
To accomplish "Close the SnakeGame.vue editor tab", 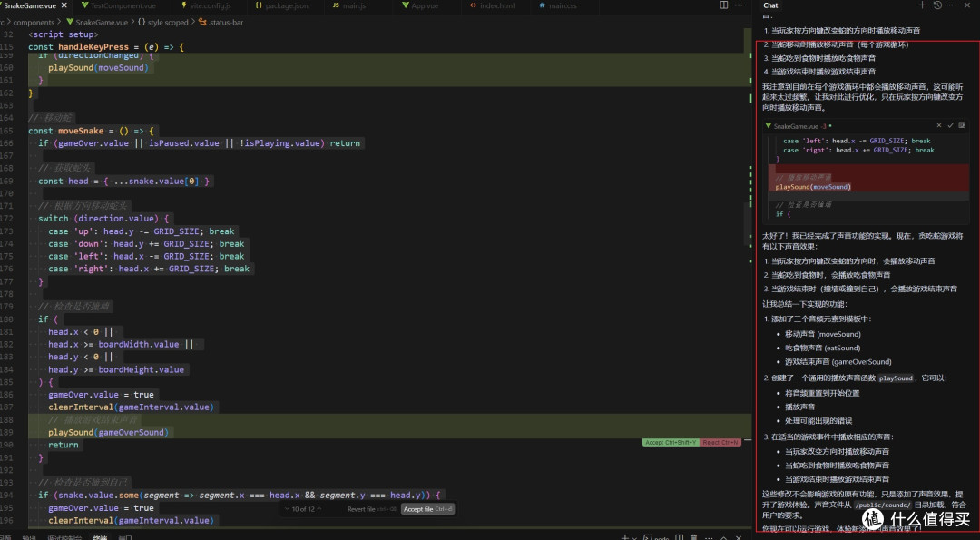I will [x=64, y=5].
